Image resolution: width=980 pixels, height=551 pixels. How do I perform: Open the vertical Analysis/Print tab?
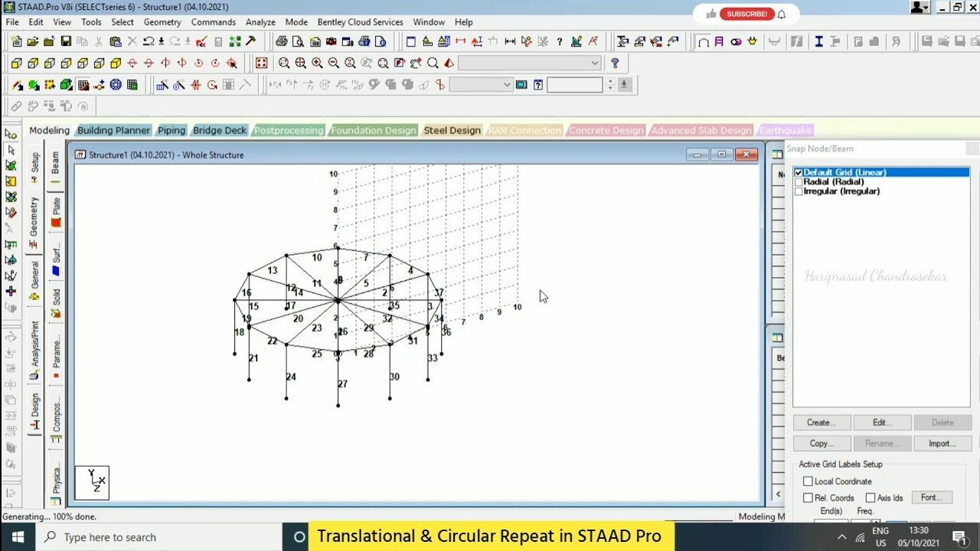[34, 348]
